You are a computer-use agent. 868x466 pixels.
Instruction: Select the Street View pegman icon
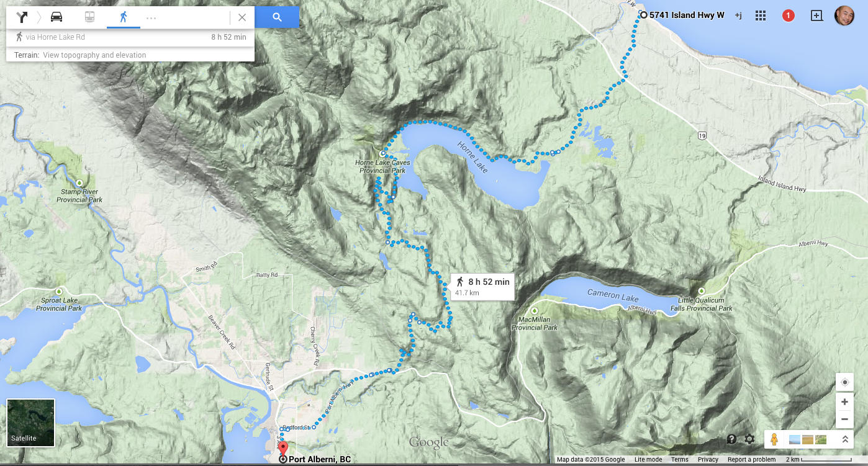(x=774, y=439)
